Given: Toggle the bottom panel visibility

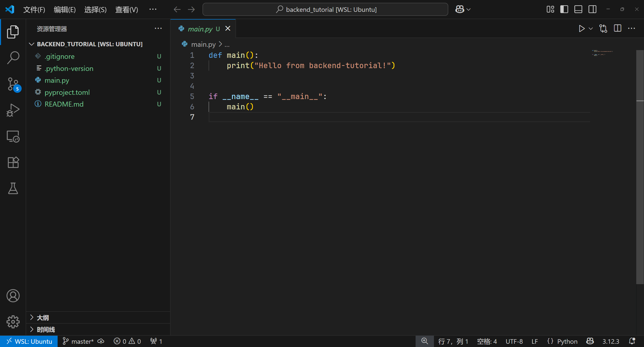Looking at the screenshot, I should pos(578,9).
